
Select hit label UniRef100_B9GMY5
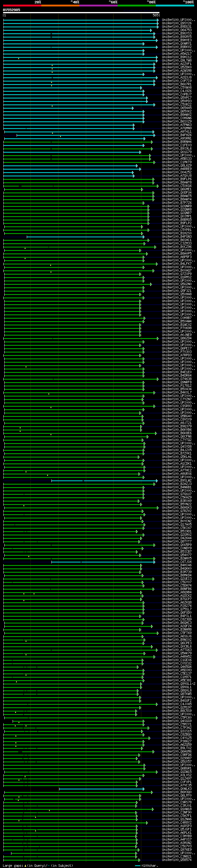coord(177,37)
